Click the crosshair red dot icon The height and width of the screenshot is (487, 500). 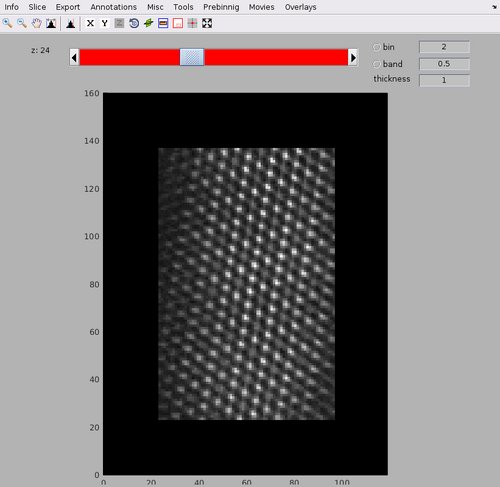point(192,23)
